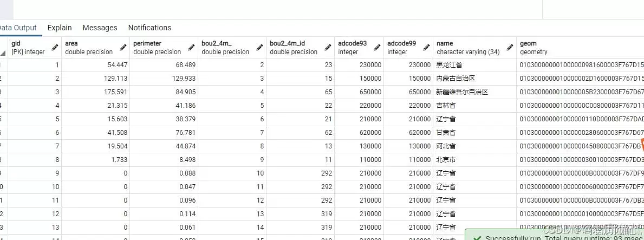Click adcode99 cell 150000

click(x=408, y=79)
